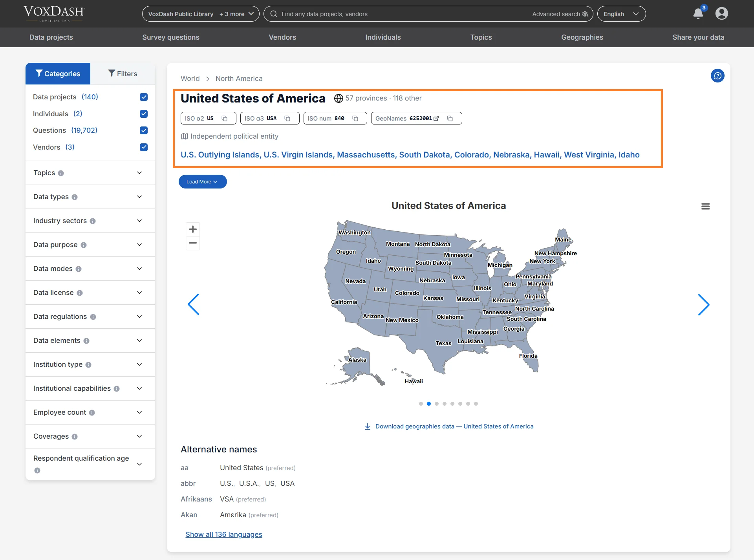Click the Data purpose info icon

click(x=84, y=245)
